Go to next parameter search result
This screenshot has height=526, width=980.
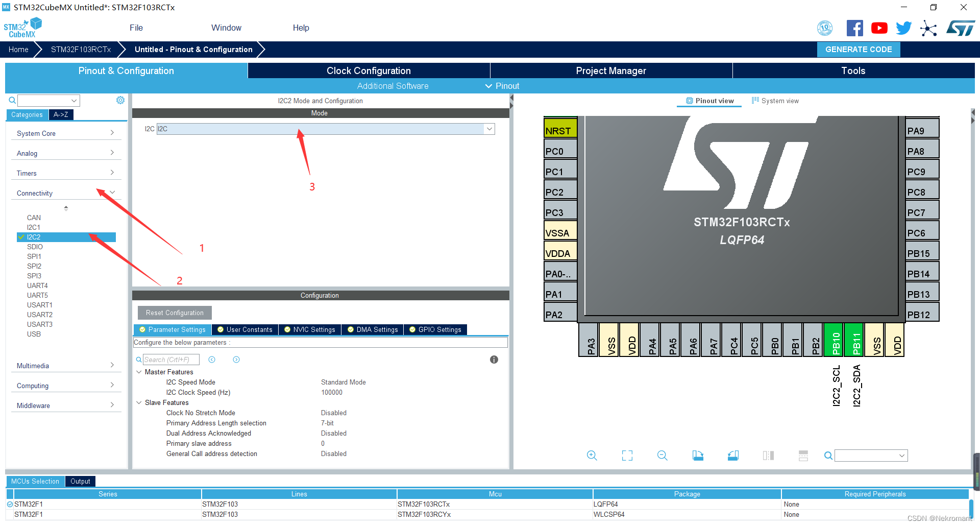(x=236, y=360)
